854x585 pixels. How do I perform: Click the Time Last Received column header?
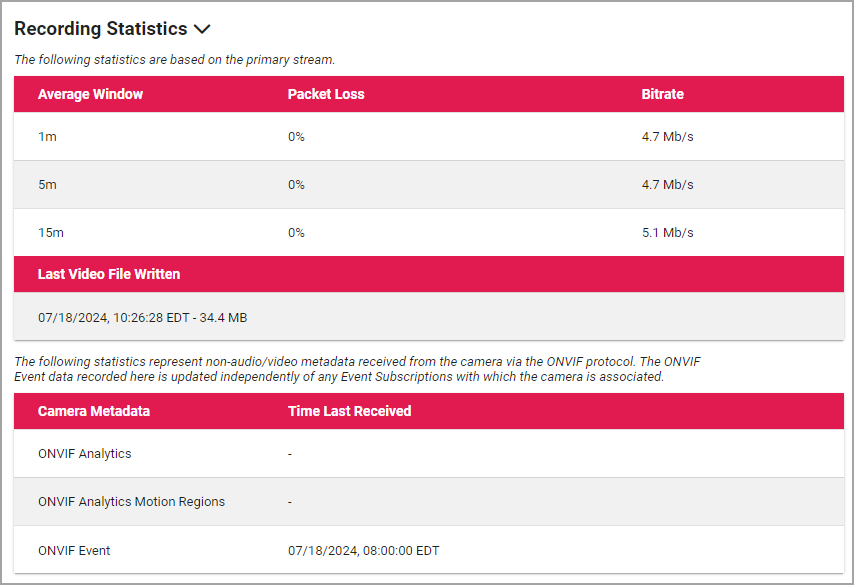pyautogui.click(x=349, y=411)
